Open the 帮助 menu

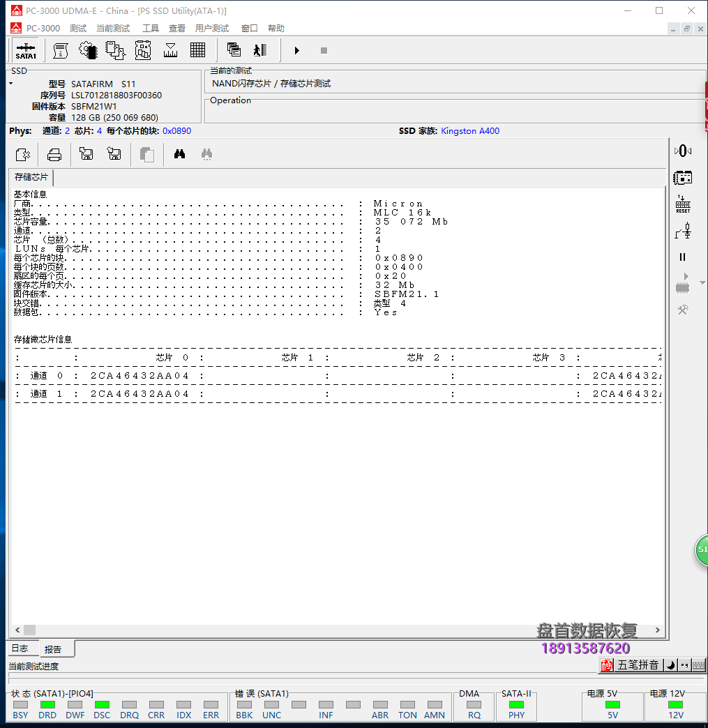pyautogui.click(x=276, y=29)
